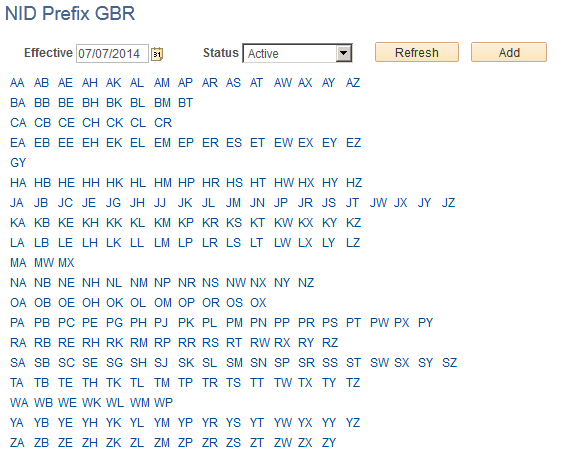562x466 pixels.
Task: Click the LA prefix link
Action: tap(17, 243)
